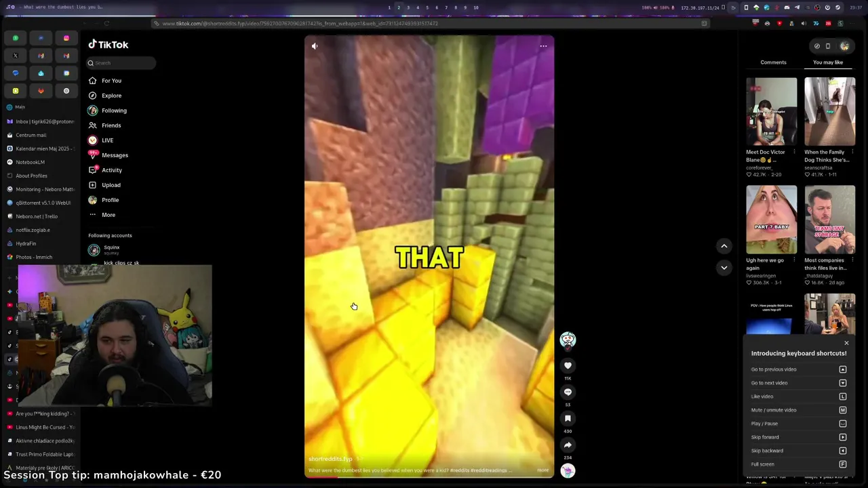Go to next video with down chevron
868x488 pixels.
[724, 268]
